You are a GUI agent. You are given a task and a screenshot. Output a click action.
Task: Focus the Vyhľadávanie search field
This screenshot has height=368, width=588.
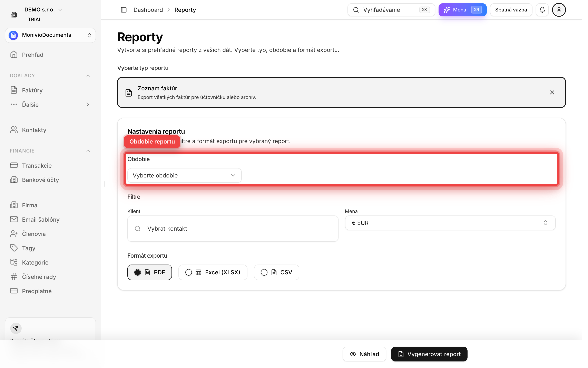(x=391, y=10)
